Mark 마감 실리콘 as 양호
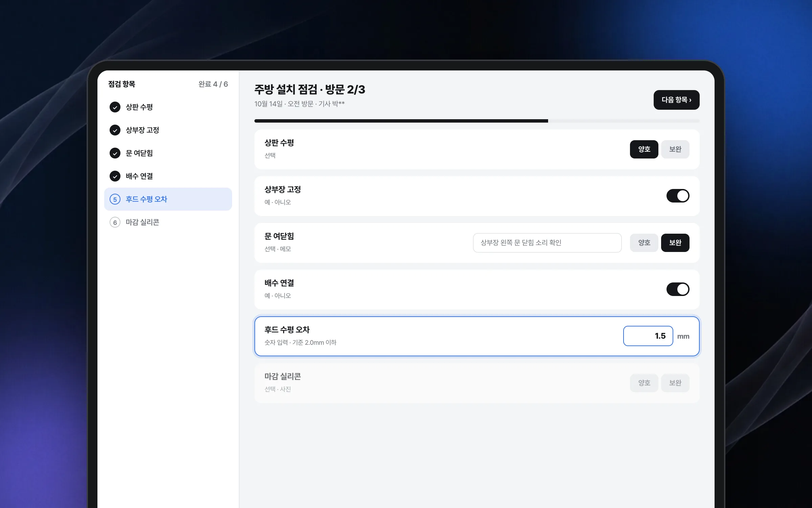The height and width of the screenshot is (508, 812). click(x=644, y=383)
